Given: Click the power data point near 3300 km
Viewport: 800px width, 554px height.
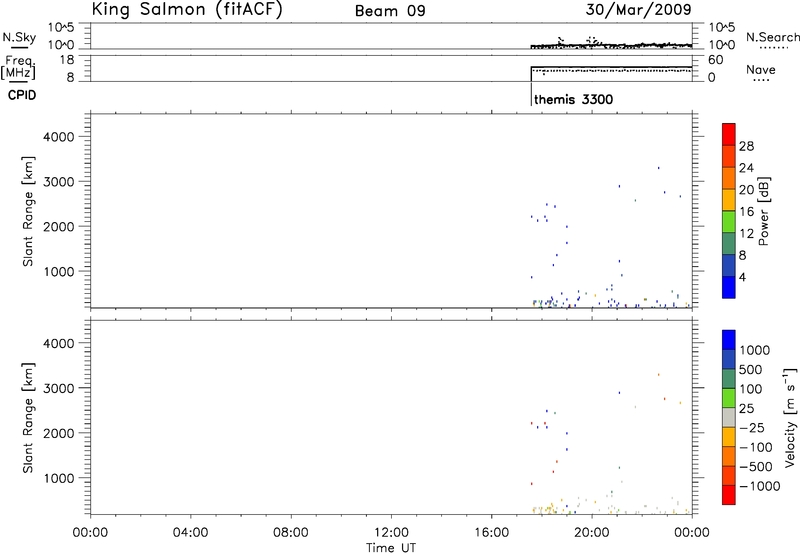Looking at the screenshot, I should click(659, 168).
